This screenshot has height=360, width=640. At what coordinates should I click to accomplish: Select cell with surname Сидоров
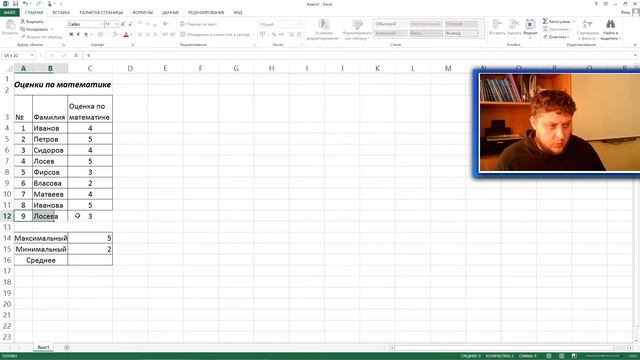tap(50, 150)
